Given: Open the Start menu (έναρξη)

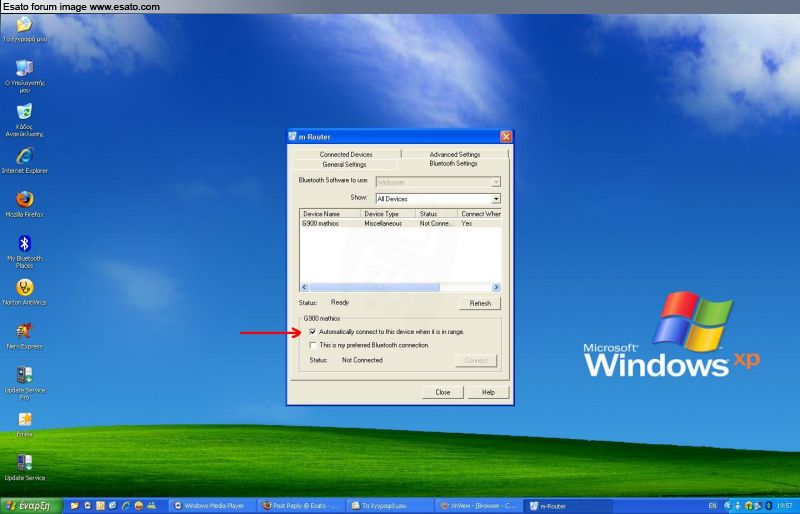Looking at the screenshot, I should (x=31, y=506).
